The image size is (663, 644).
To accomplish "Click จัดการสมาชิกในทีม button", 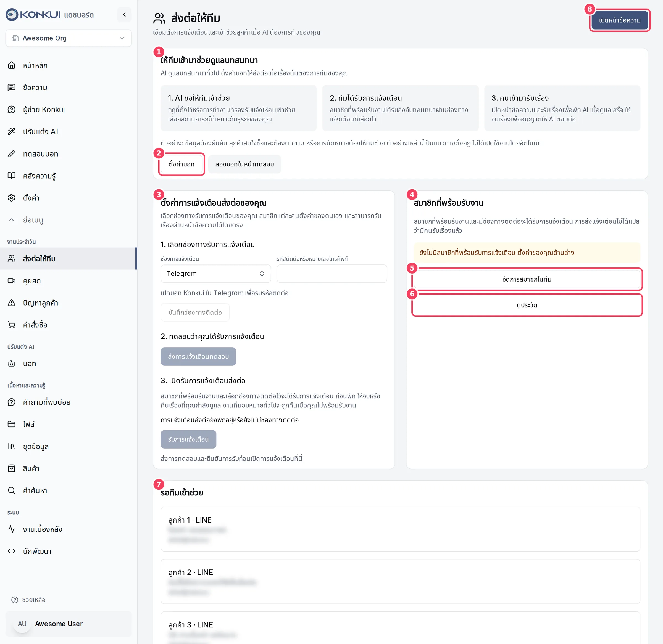I will point(527,279).
